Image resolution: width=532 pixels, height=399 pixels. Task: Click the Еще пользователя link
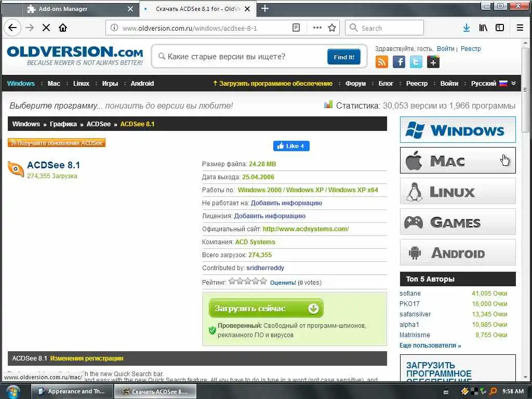pos(430,345)
